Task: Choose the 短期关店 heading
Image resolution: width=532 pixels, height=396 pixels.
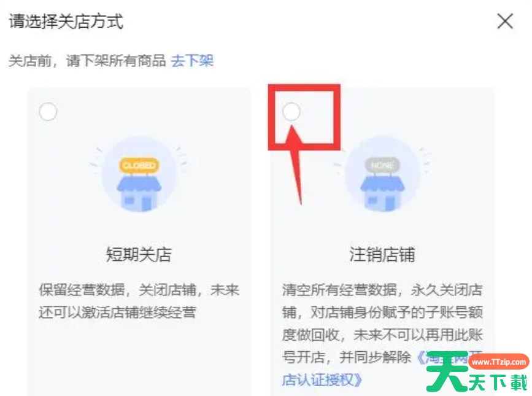Action: tap(139, 255)
